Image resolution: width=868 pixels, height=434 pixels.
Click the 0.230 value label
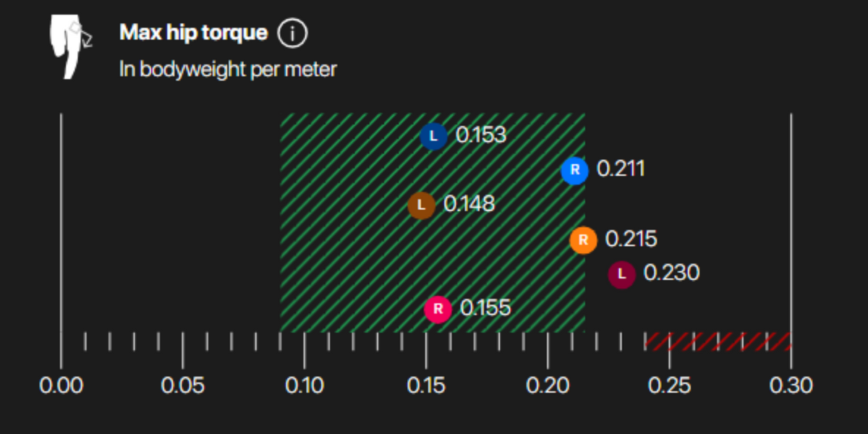click(x=672, y=273)
